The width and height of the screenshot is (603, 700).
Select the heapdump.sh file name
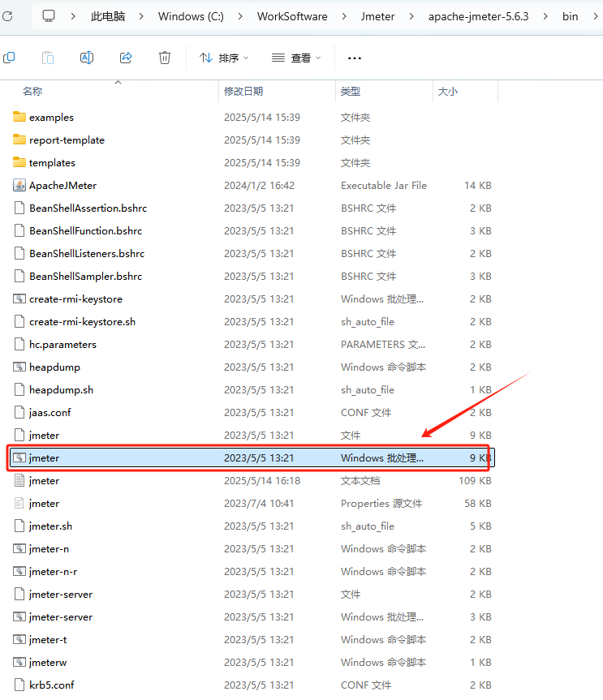[x=61, y=389]
